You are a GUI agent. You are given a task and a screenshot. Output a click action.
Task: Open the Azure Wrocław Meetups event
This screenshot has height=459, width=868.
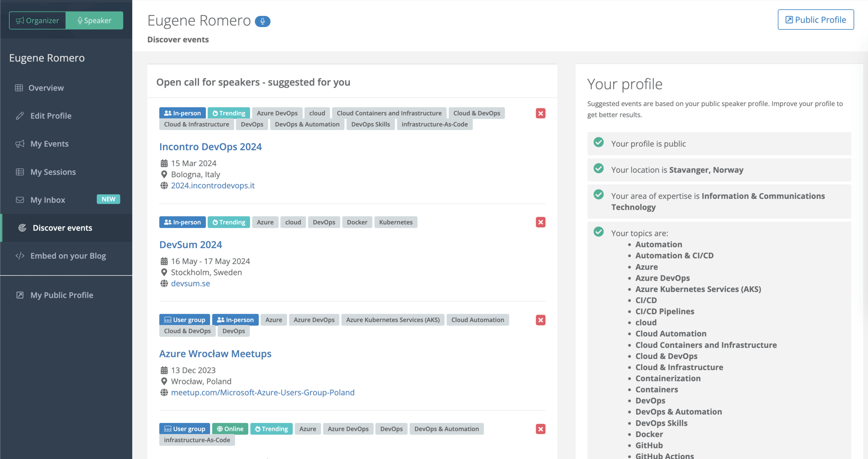[215, 354]
